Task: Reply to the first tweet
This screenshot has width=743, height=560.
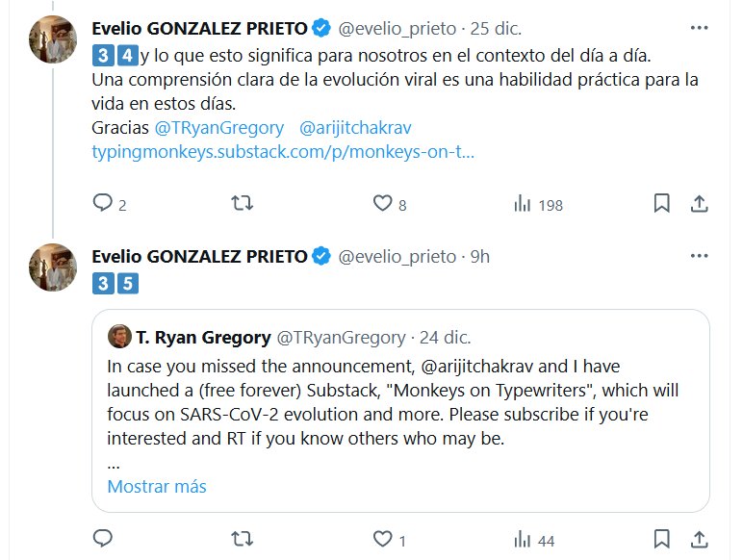Action: pyautogui.click(x=102, y=203)
